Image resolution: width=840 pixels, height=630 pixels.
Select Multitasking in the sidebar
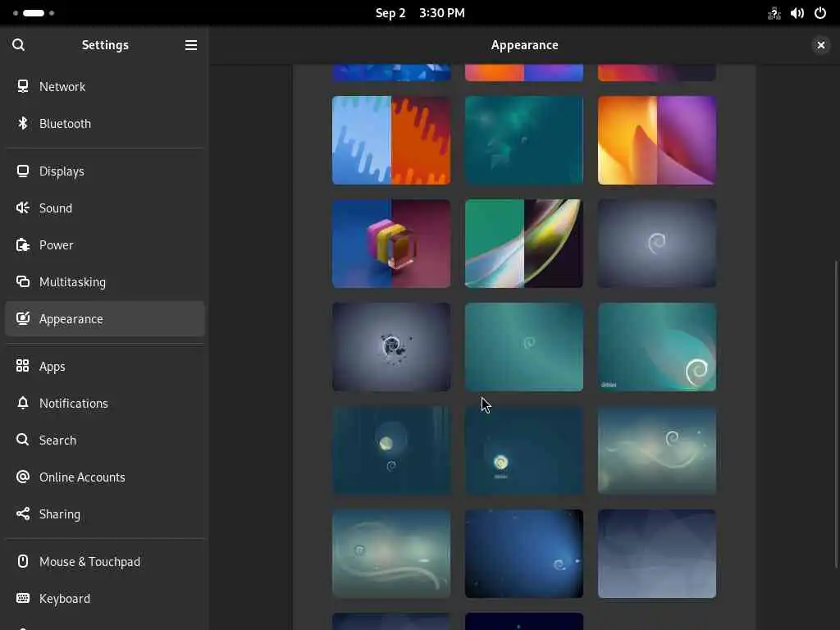point(105,282)
